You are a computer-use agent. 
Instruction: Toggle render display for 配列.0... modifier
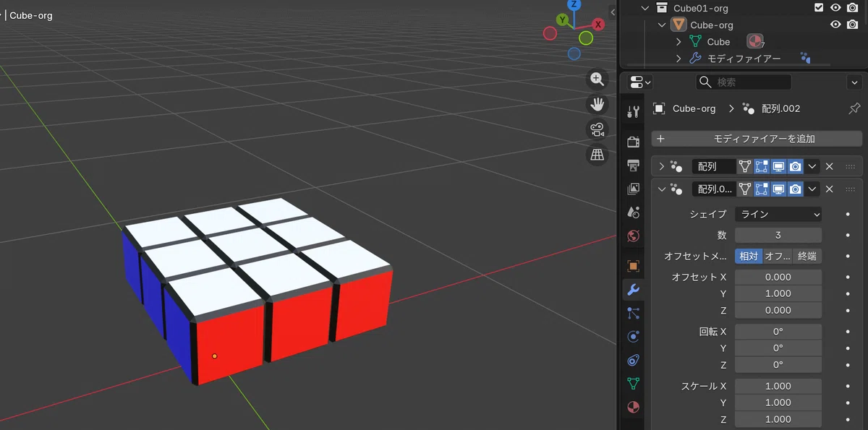click(795, 189)
